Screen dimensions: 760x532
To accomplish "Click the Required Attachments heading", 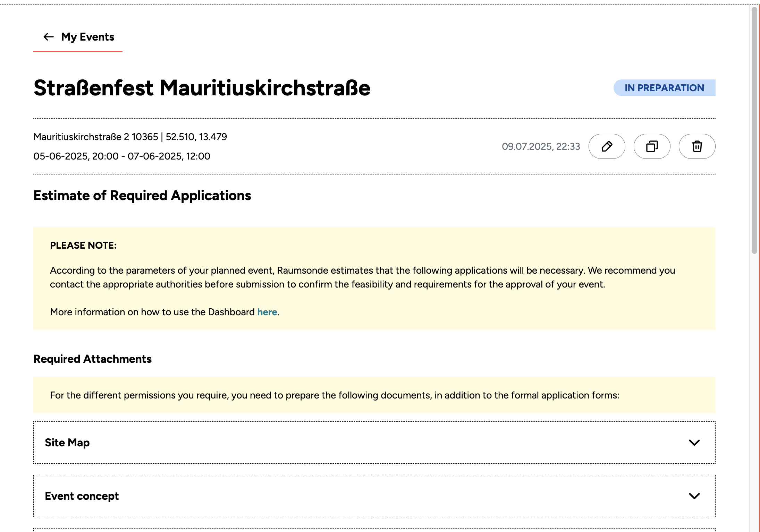I will tap(93, 359).
